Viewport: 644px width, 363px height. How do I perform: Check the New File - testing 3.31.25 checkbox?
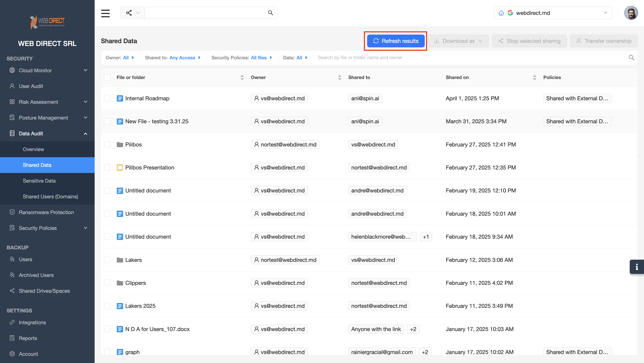tap(107, 122)
